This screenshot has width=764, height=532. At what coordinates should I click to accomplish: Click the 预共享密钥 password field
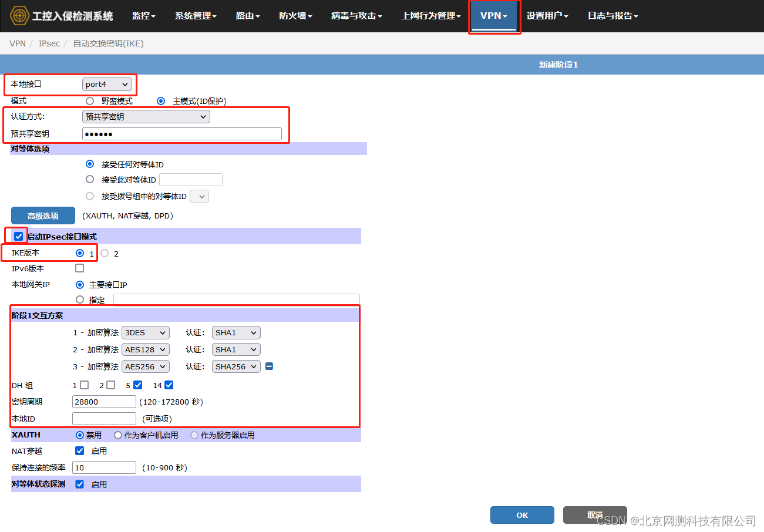pos(182,134)
